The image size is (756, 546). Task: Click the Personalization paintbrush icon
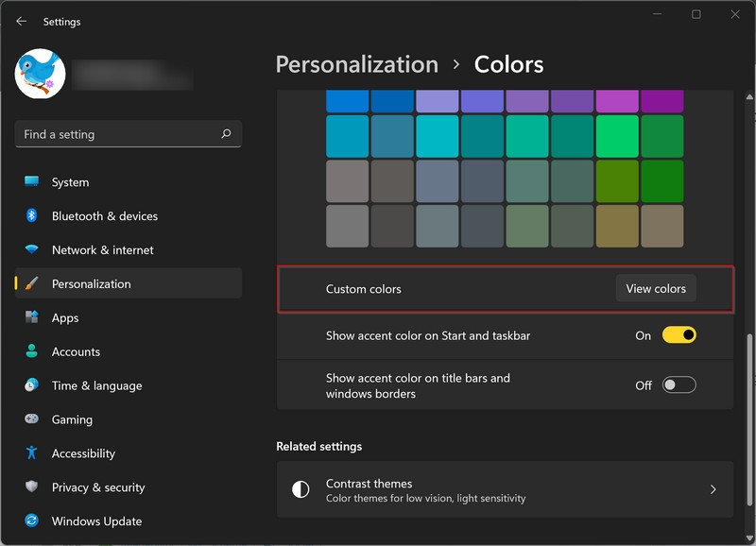click(32, 283)
